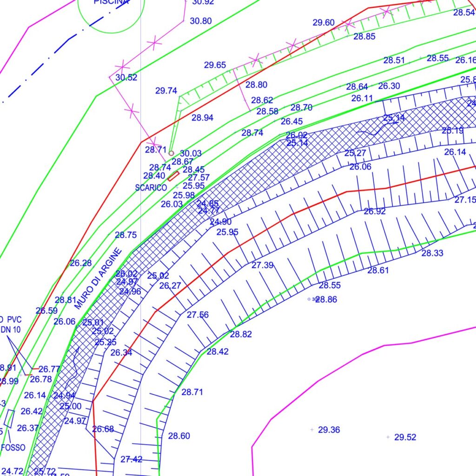This screenshot has height=476, width=476.
Task: Click spot height 26.77
Action: point(49,369)
